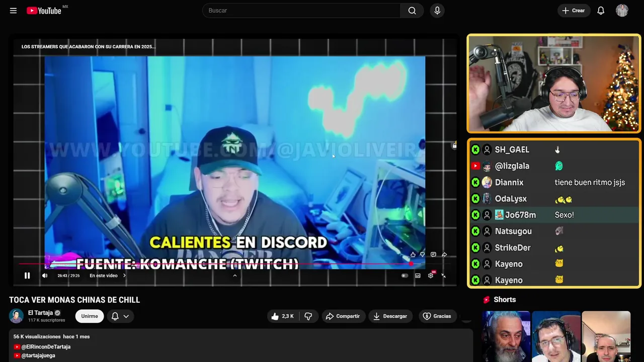The image size is (644, 362).
Task: Expand notification options chevron beside bell
Action: [126, 316]
